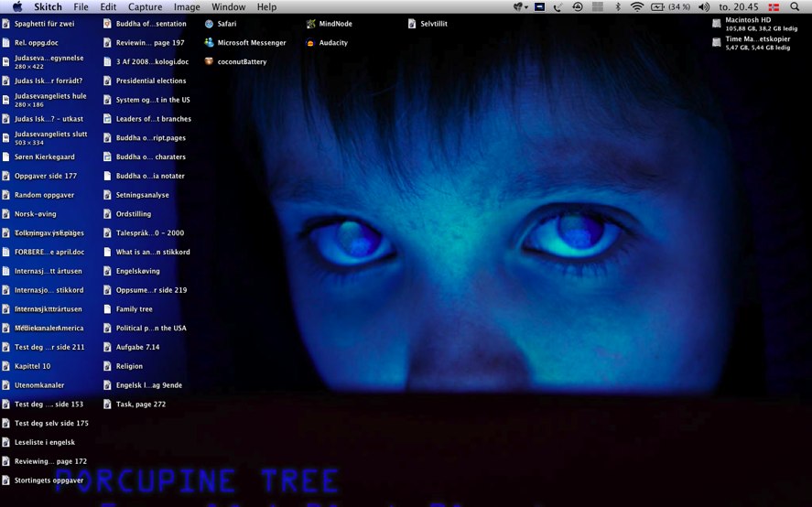Open the Time Machine status menu
This screenshot has width=812, height=507.
pyautogui.click(x=578, y=7)
